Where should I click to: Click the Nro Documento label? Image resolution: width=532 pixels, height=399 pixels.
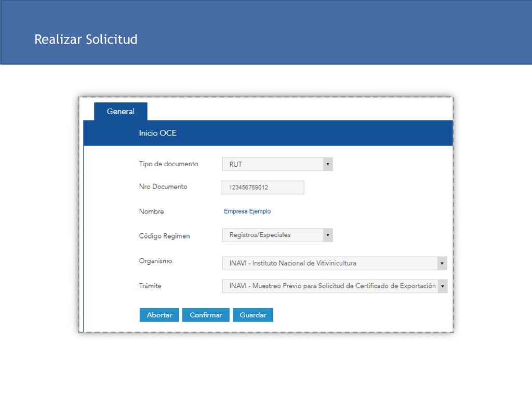click(163, 187)
